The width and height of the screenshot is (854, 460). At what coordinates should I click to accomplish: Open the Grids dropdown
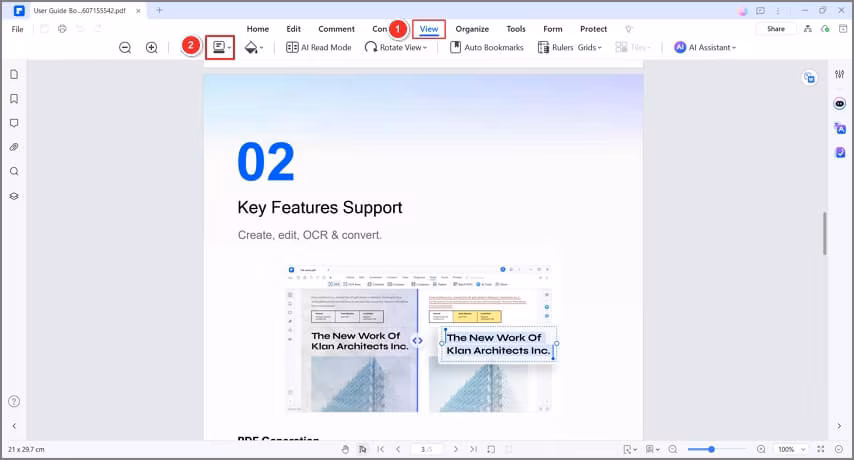pyautogui.click(x=590, y=47)
